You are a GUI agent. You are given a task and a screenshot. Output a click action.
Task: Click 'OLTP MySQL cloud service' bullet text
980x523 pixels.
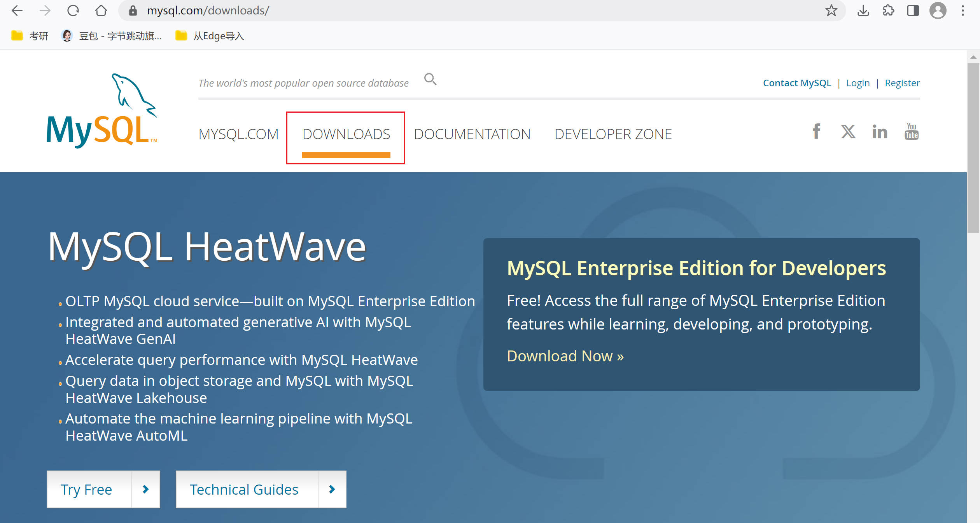click(x=270, y=302)
